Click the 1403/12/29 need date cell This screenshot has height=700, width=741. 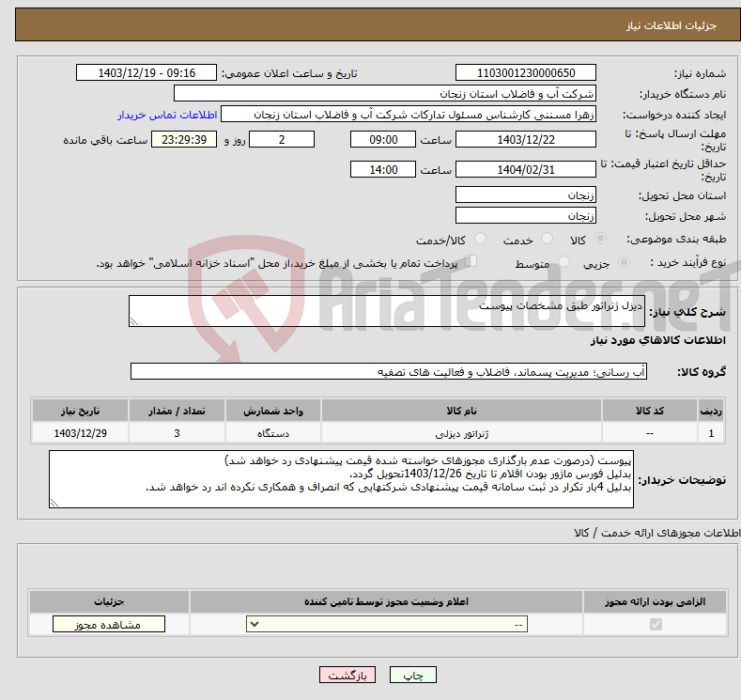[81, 433]
